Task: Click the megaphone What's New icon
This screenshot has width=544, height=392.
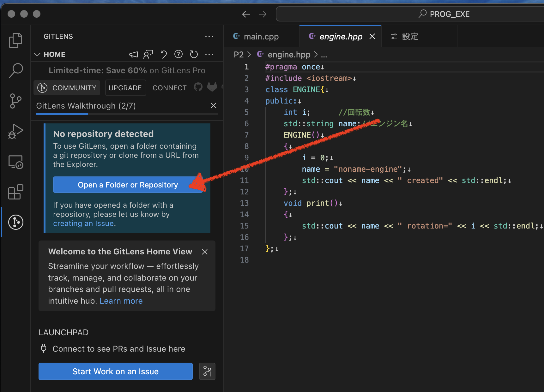Action: 134,55
